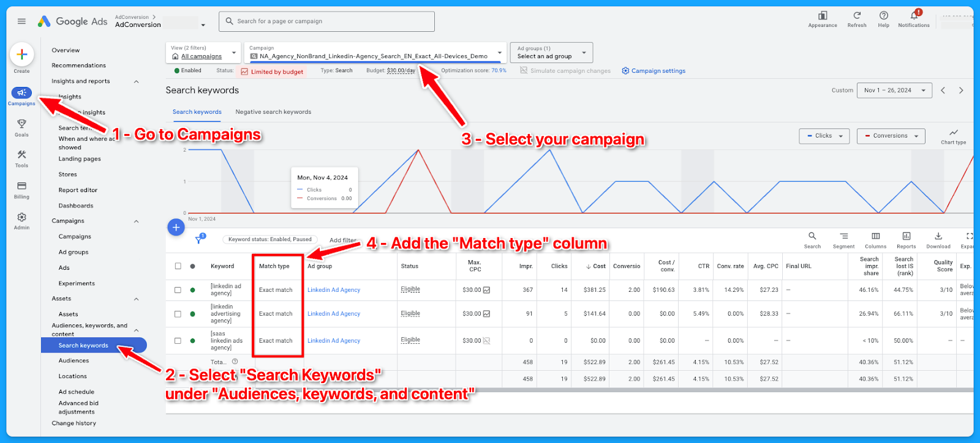Switch to Negative search keywords tab

point(273,112)
